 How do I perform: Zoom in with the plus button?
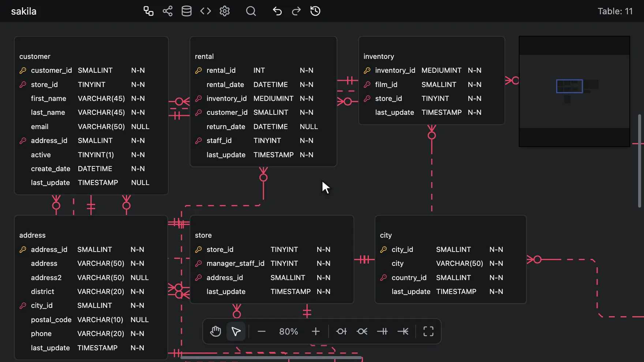click(x=315, y=331)
